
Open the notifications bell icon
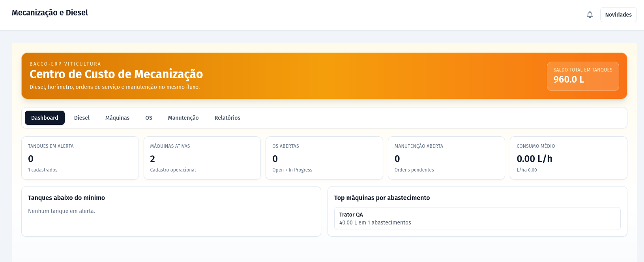(x=590, y=15)
